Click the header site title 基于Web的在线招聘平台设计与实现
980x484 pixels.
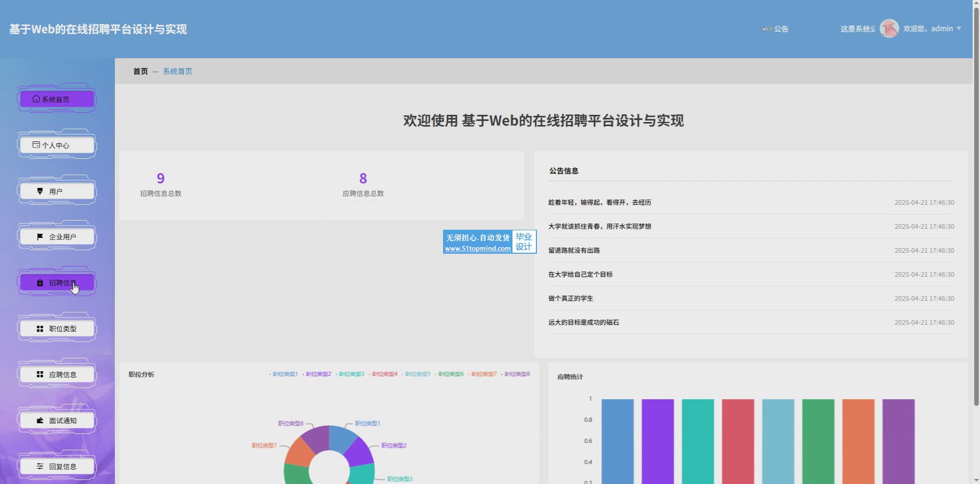point(98,29)
